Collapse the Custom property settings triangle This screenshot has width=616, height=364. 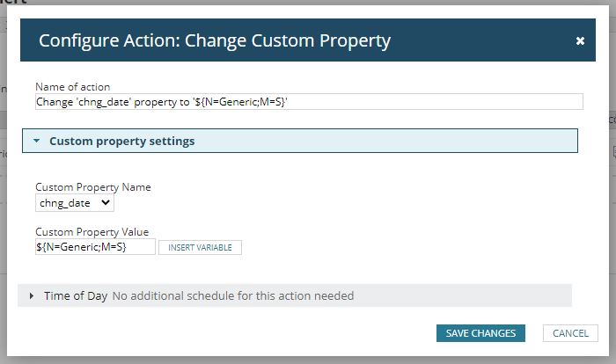[36, 141]
